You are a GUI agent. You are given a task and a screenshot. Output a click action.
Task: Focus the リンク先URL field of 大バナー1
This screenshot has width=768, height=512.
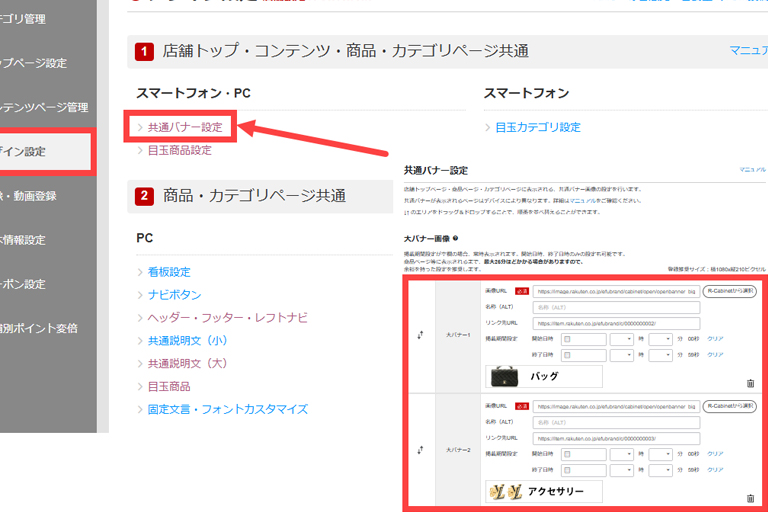click(x=616, y=323)
